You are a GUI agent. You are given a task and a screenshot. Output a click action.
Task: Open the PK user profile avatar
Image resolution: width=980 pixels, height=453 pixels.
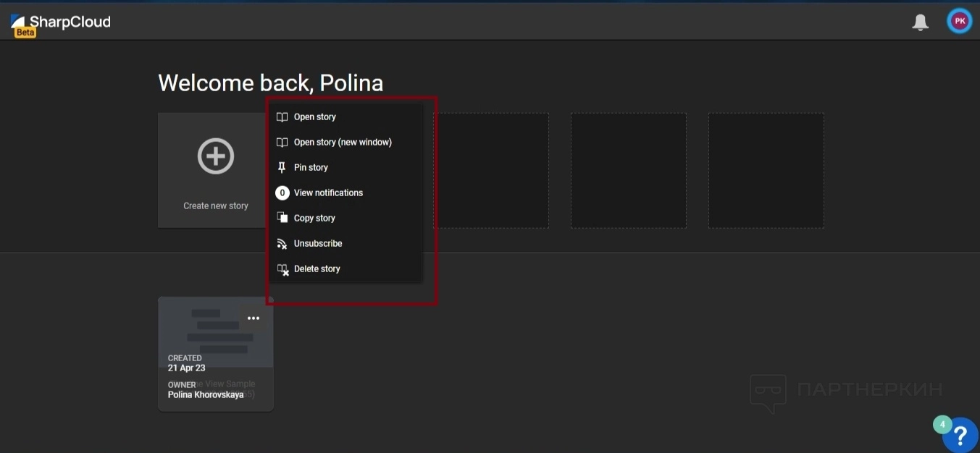coord(960,22)
